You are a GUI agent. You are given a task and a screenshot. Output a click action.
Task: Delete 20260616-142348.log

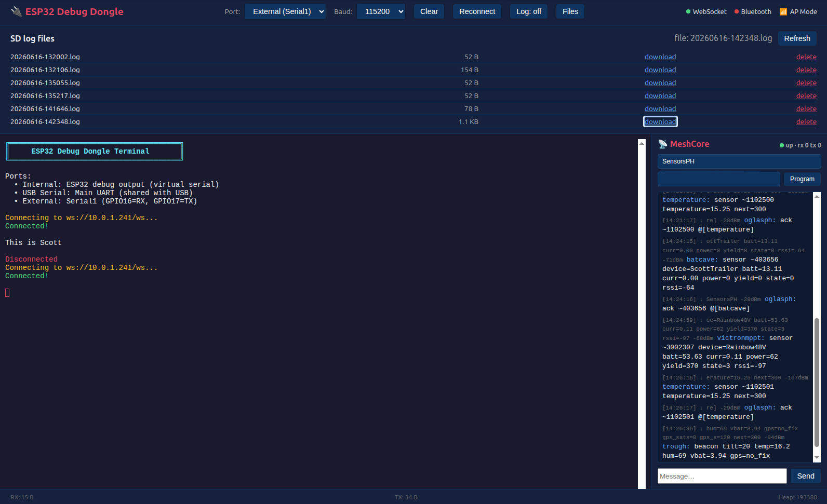(x=806, y=122)
